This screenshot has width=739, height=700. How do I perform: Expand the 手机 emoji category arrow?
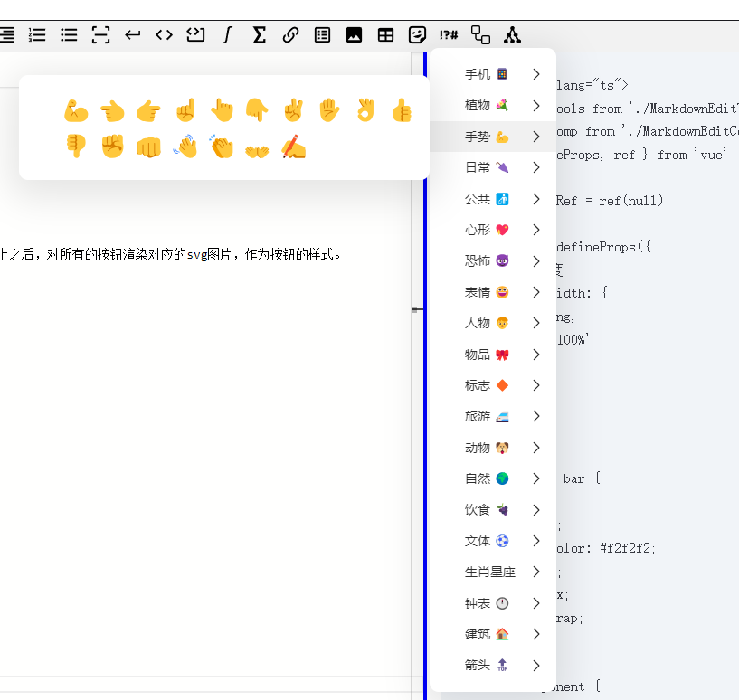(536, 74)
